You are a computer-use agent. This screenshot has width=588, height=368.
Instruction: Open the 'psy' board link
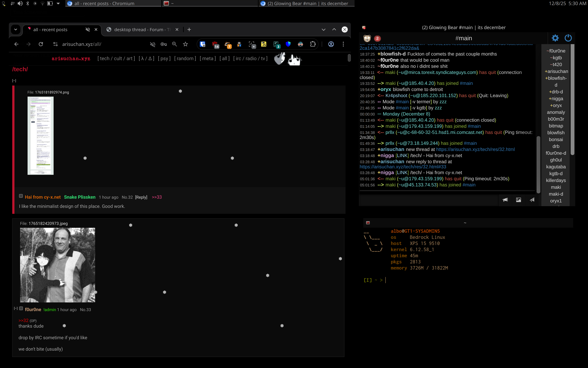tap(164, 58)
